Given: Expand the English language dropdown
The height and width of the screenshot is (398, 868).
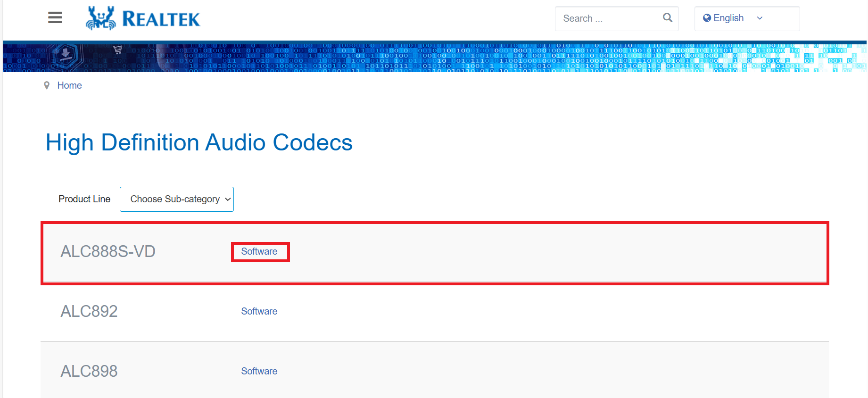Looking at the screenshot, I should (747, 18).
